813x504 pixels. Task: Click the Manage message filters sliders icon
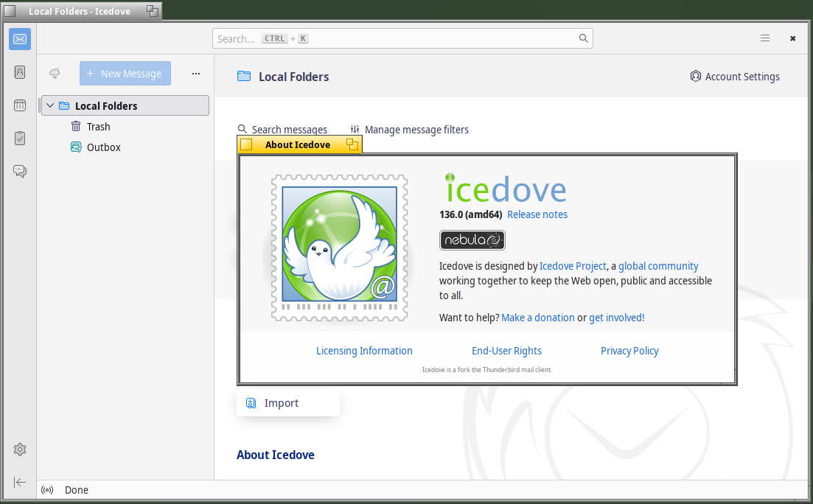(x=355, y=129)
